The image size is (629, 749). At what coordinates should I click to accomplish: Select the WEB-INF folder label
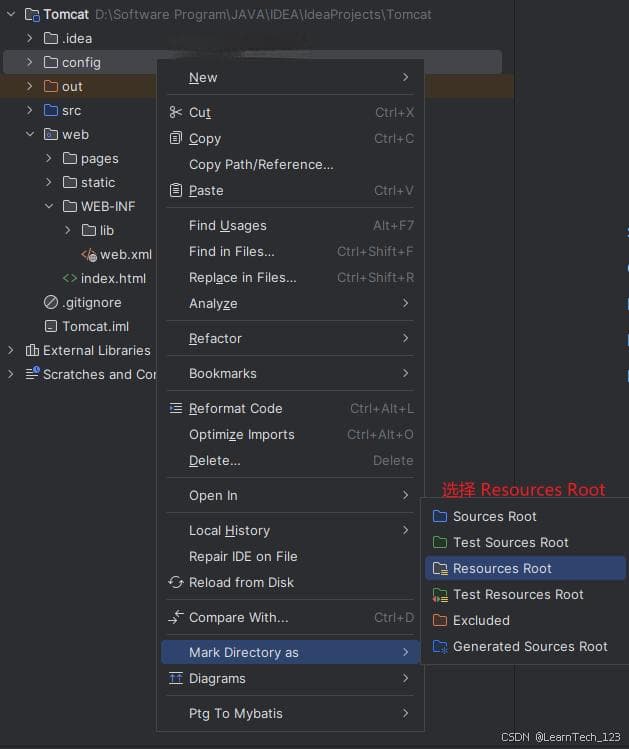pos(108,206)
